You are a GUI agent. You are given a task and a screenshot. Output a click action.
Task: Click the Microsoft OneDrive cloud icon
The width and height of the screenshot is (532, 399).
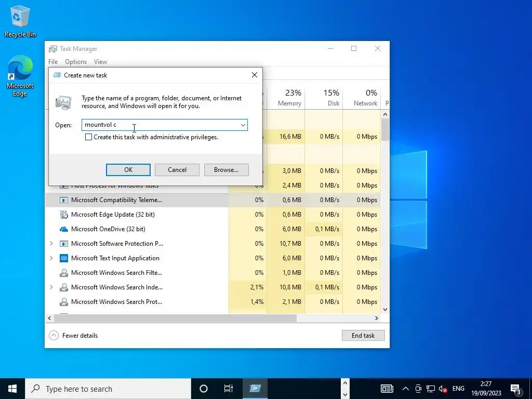(x=64, y=229)
